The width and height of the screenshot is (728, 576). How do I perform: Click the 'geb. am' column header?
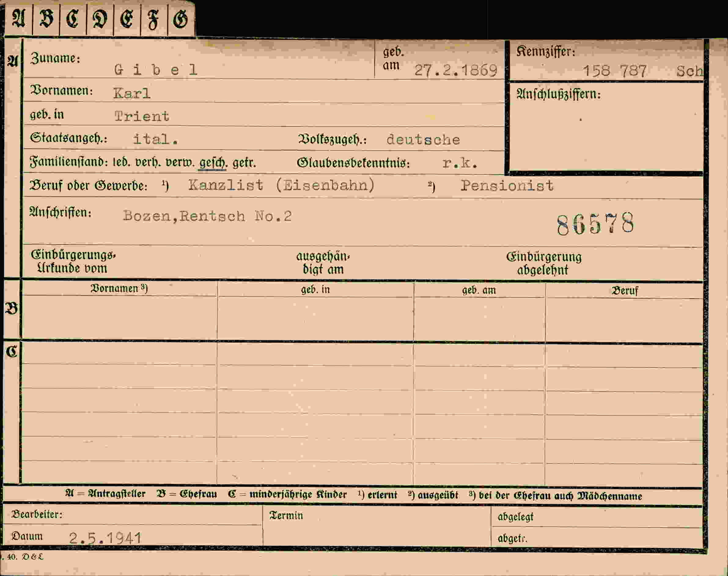click(479, 290)
